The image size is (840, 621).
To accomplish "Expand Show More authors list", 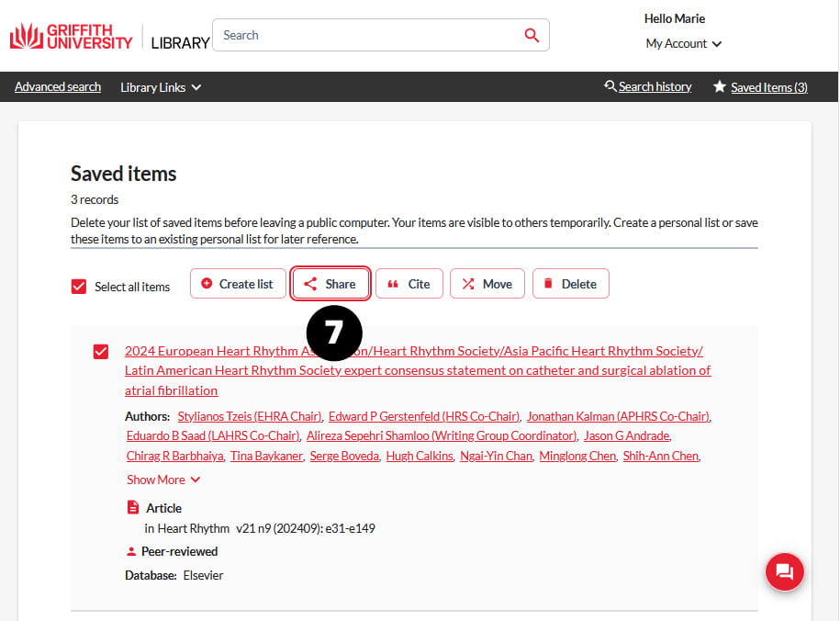I will pos(163,480).
